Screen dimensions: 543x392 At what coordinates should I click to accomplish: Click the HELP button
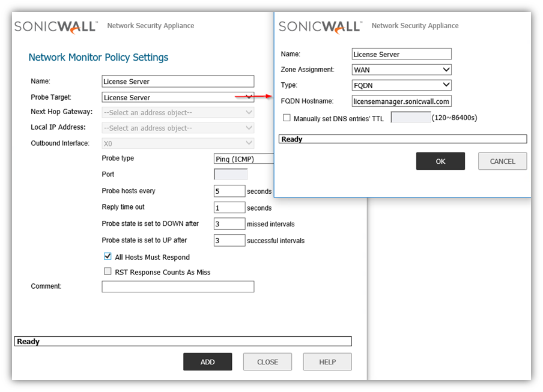pyautogui.click(x=327, y=362)
